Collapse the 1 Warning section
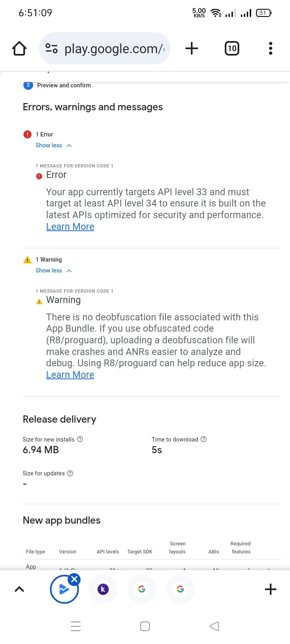The height and width of the screenshot is (644, 290). coord(53,270)
